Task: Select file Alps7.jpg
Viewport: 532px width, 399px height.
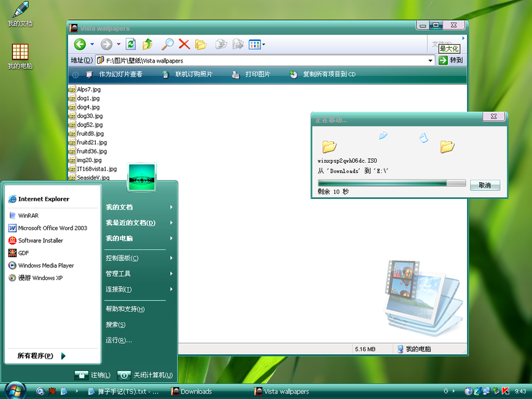Action: click(x=85, y=89)
